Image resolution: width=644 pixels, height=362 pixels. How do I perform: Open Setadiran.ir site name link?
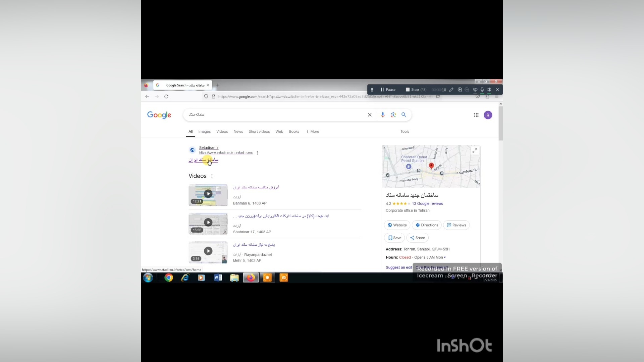point(209,148)
